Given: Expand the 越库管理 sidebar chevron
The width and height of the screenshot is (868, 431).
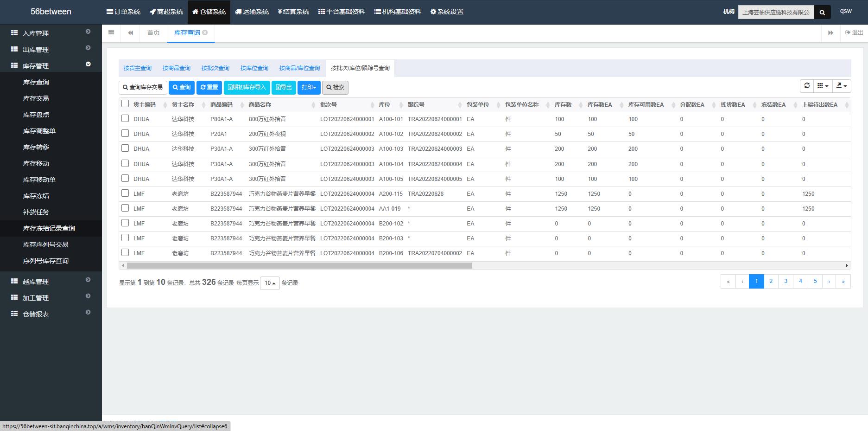Looking at the screenshot, I should 88,280.
